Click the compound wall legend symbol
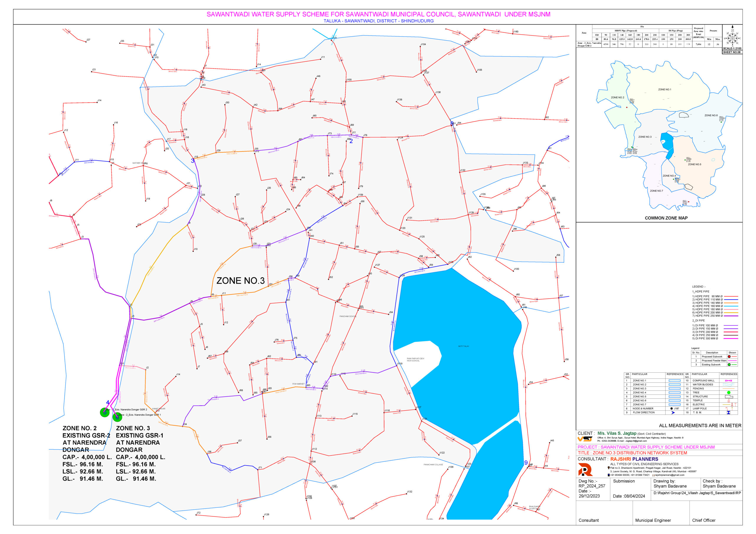This screenshot has width=756, height=534. (729, 381)
